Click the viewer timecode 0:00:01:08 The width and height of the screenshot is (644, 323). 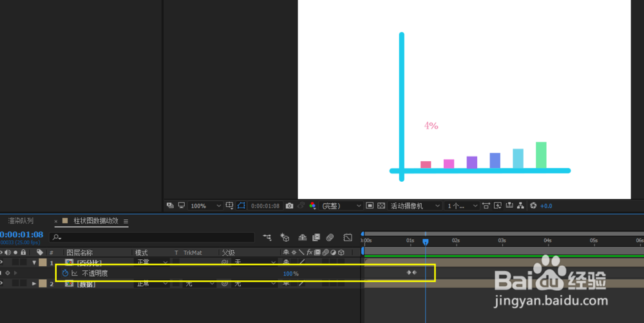click(x=265, y=206)
